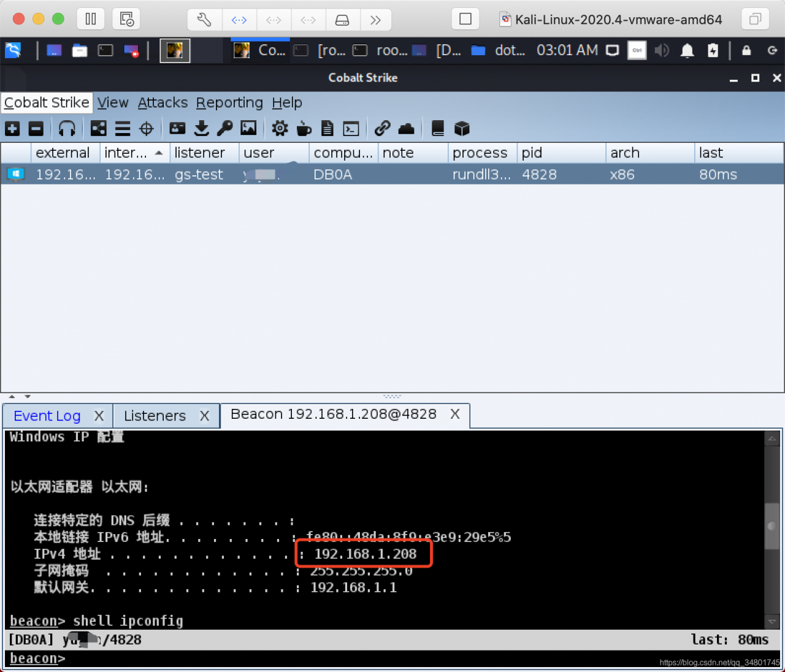Click the chain link host file icon
785x672 pixels.
(x=382, y=128)
